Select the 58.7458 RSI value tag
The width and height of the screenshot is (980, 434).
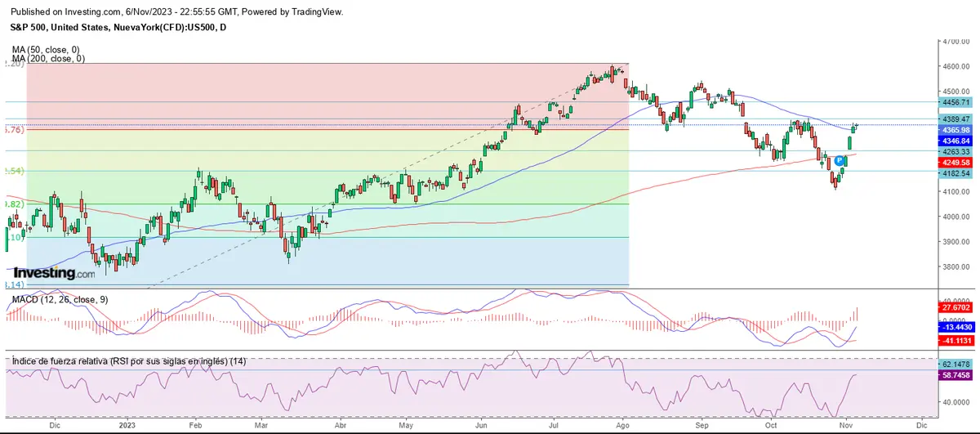pyautogui.click(x=955, y=374)
